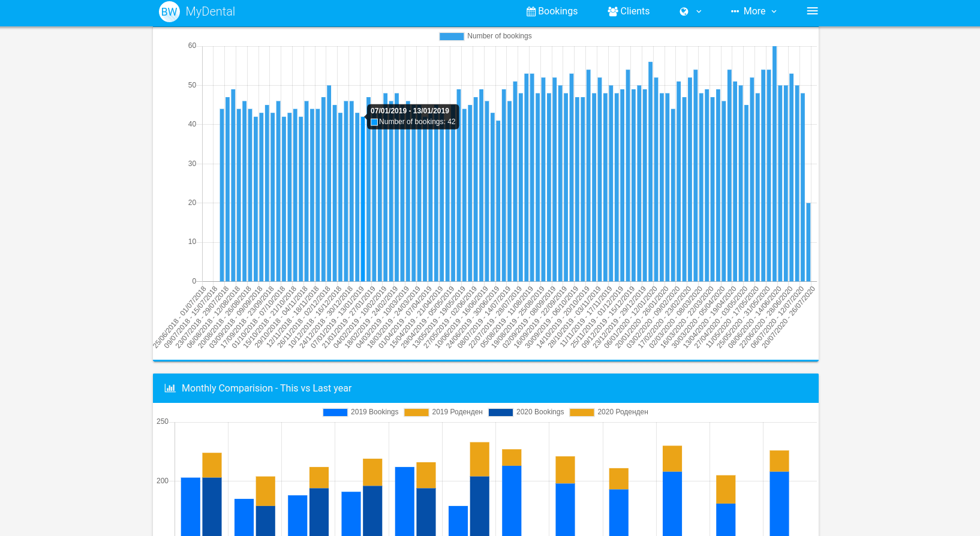Click the people icon beside Clients
Viewport: 980px width, 536px height.
click(x=612, y=11)
